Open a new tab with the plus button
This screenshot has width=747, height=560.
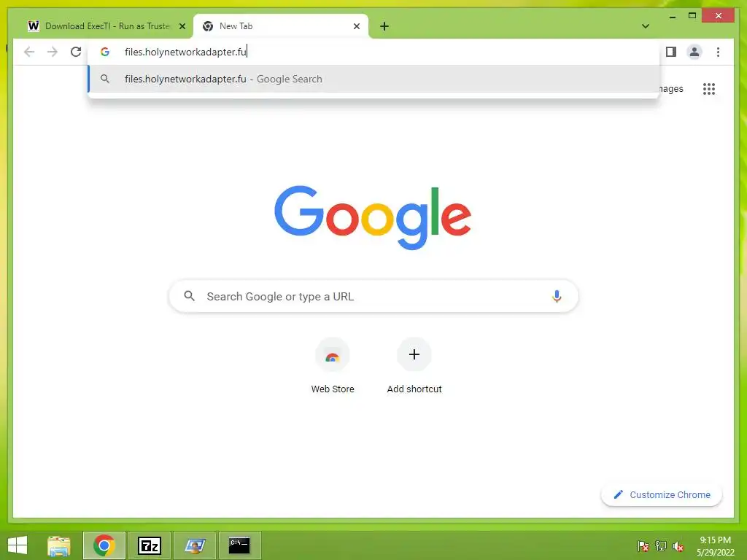[x=384, y=26]
